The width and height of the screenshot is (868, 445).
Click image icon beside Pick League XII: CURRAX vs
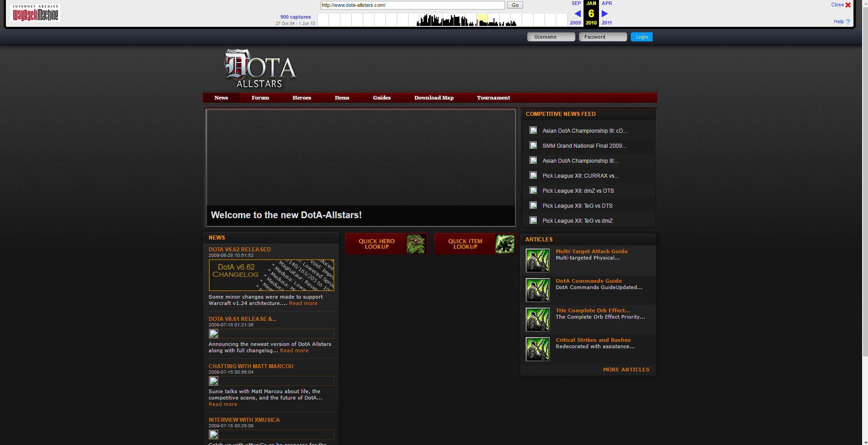533,175
